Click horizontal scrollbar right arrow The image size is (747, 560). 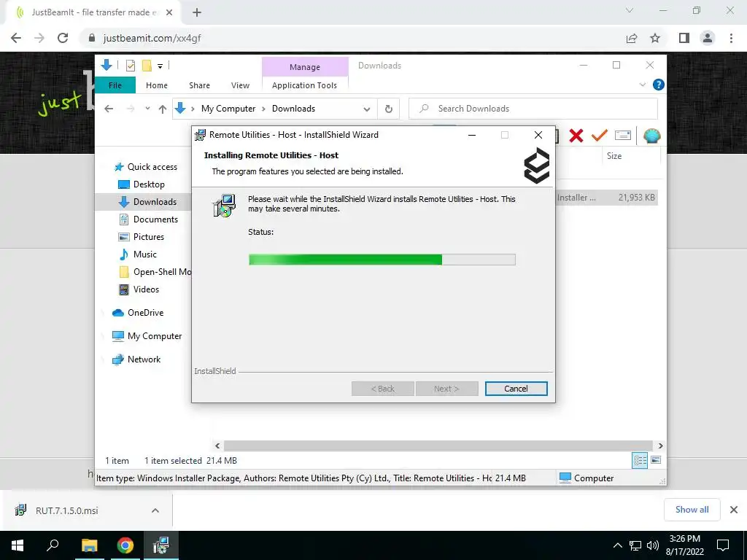tap(660, 446)
